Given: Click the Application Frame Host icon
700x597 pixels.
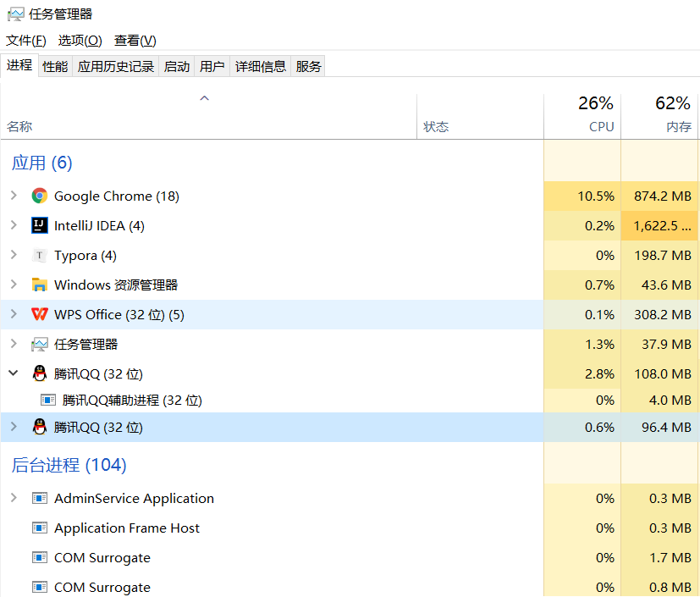Looking at the screenshot, I should pos(40,528).
